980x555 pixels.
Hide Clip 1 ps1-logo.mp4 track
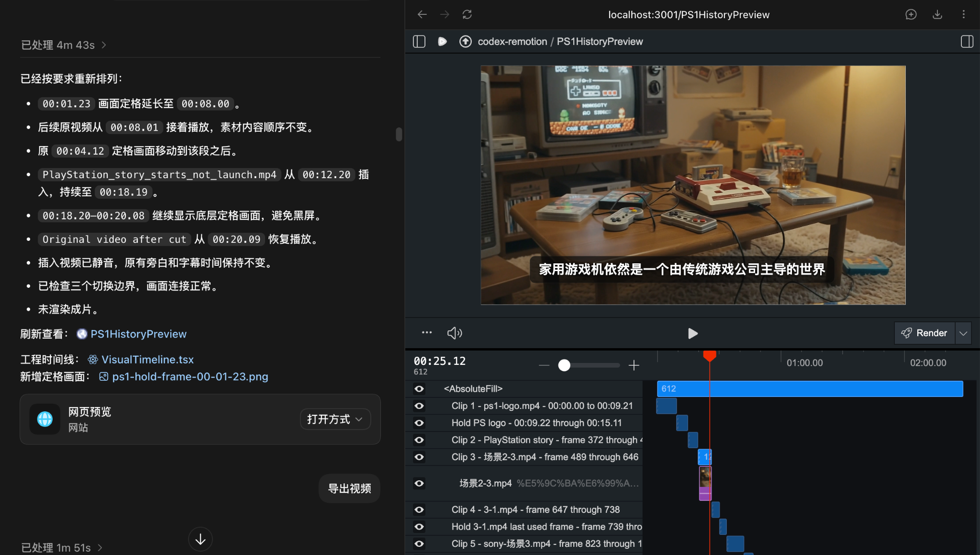tap(419, 406)
